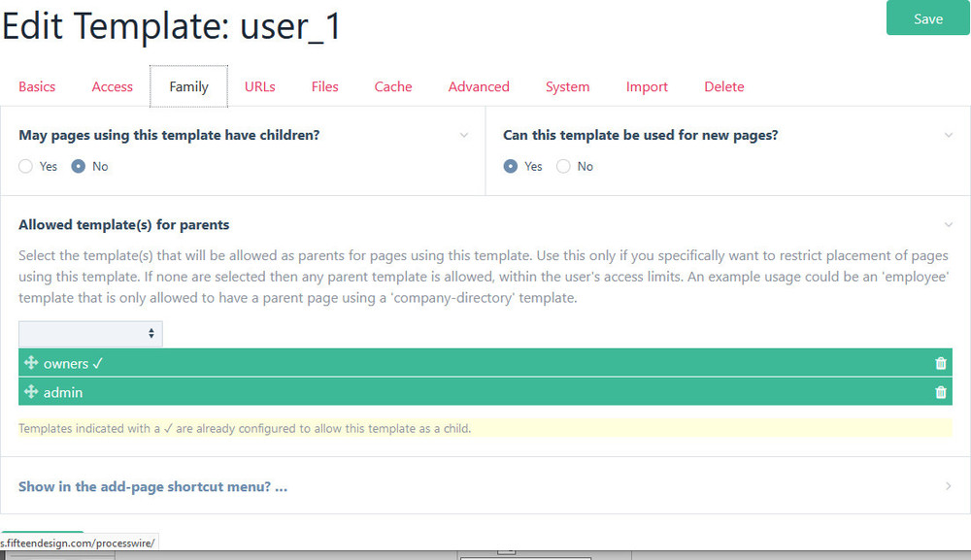Choose Yes for use on new pages
The image size is (971, 560).
511,167
